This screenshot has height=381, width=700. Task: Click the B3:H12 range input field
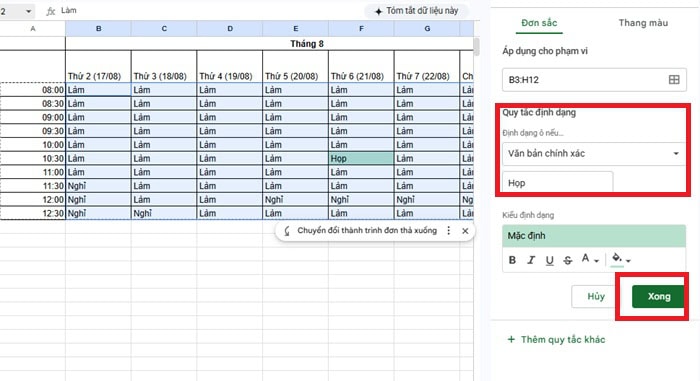[x=594, y=80]
